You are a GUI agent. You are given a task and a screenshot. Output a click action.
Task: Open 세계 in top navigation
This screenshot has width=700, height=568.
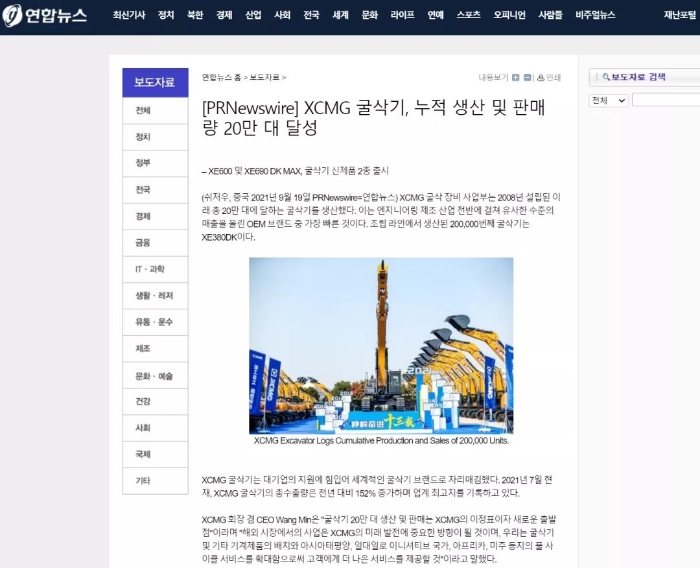click(340, 15)
